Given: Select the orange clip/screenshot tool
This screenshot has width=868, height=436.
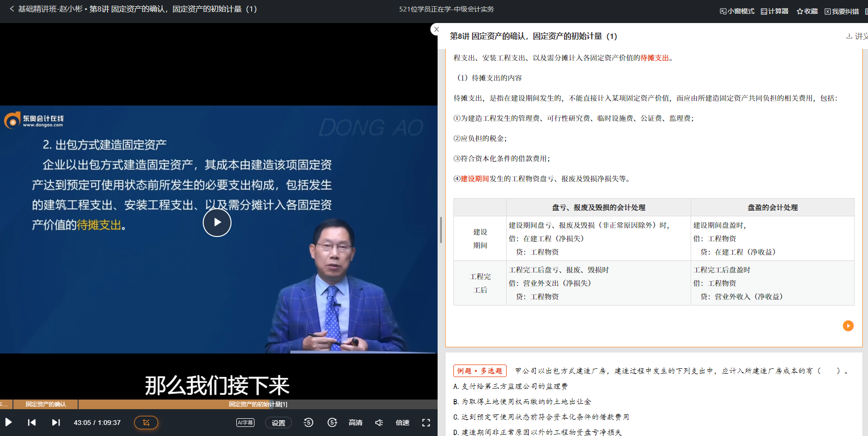Looking at the screenshot, I should 146,423.
